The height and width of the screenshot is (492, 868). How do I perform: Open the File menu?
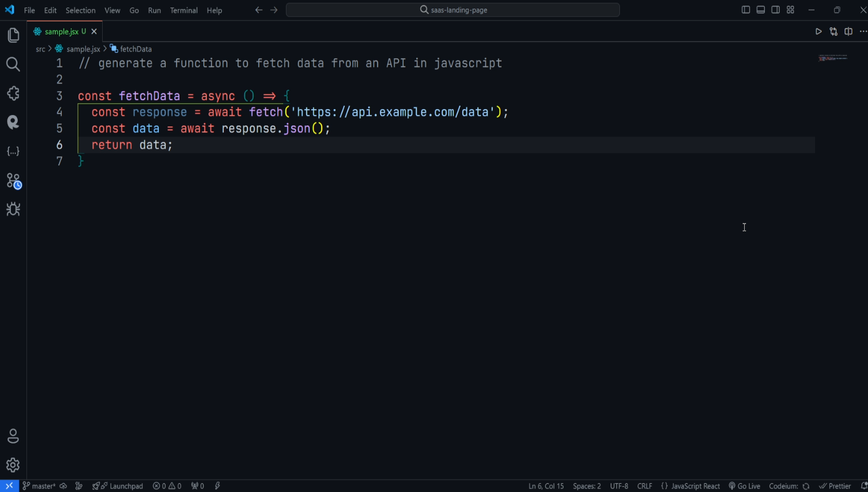(x=29, y=10)
